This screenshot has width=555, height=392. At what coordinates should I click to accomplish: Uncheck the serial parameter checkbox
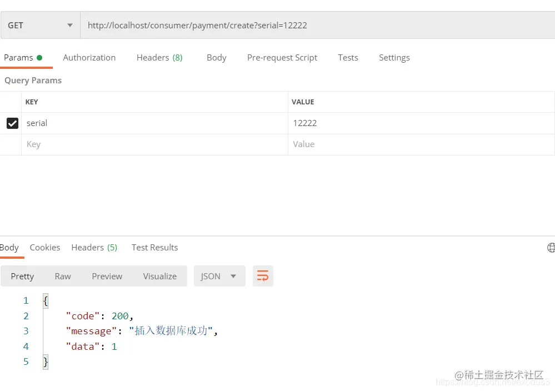pos(12,123)
